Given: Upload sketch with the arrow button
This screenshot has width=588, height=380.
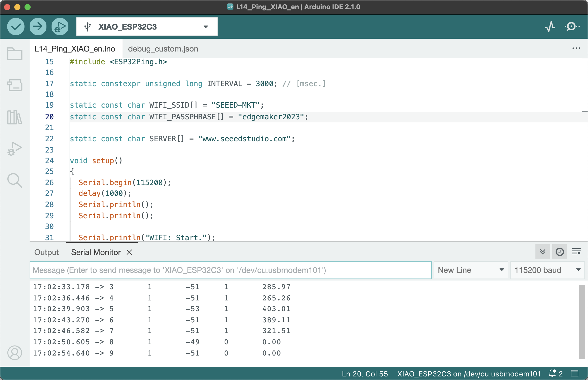Looking at the screenshot, I should pyautogui.click(x=38, y=27).
